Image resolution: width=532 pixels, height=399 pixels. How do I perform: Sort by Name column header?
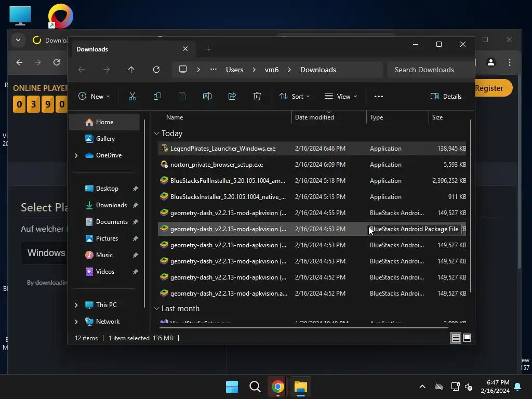(175, 117)
